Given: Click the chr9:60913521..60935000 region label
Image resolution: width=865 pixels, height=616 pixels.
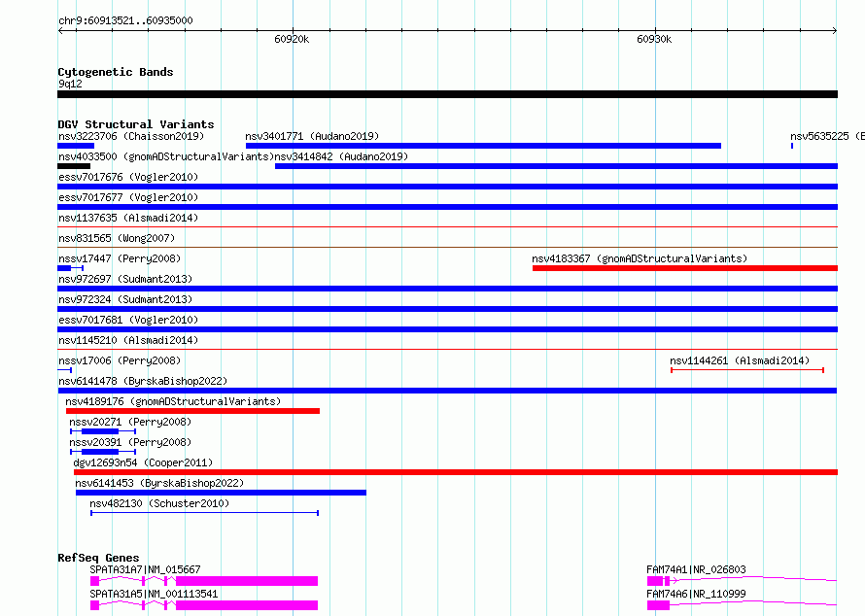Looking at the screenshot, I should (x=125, y=20).
